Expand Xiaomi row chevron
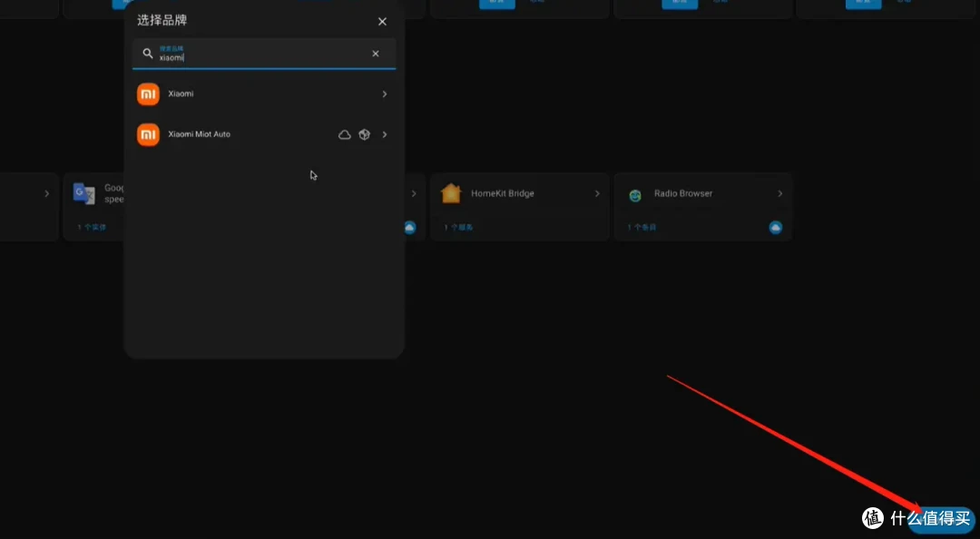Image resolution: width=980 pixels, height=539 pixels. pos(385,93)
